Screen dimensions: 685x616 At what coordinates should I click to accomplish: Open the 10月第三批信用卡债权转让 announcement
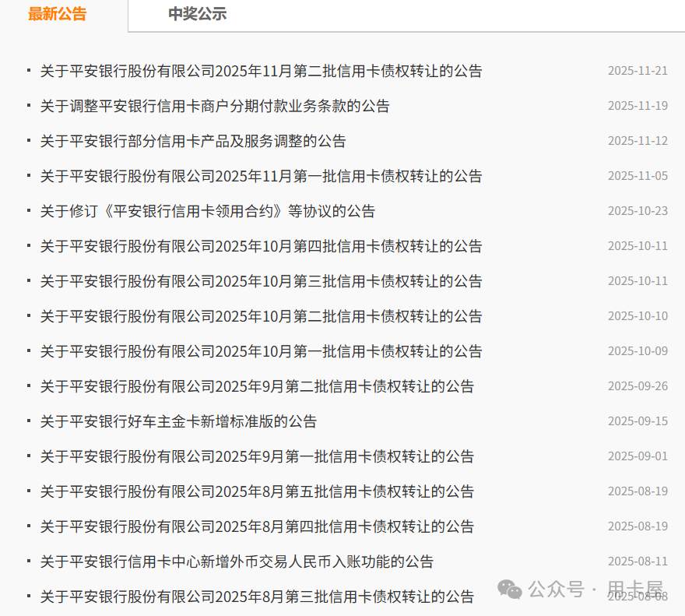point(260,280)
